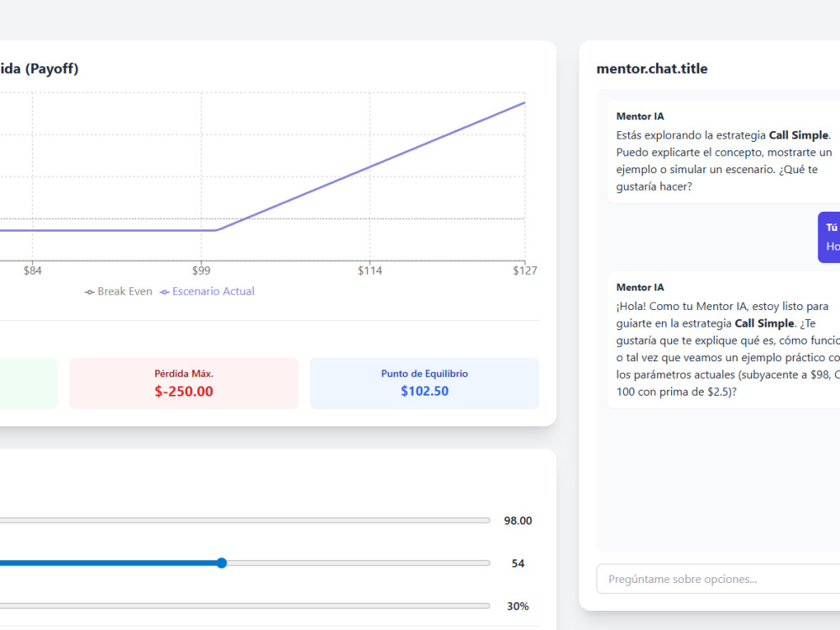
Task: Click the Break Even legend marker icon
Action: [x=90, y=292]
